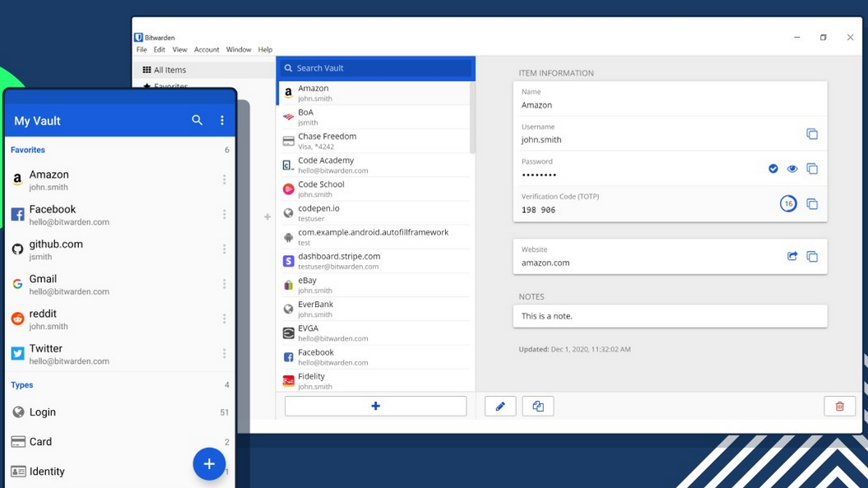Screen dimensions: 868x488
Task: Open the Account menu
Action: (x=207, y=50)
